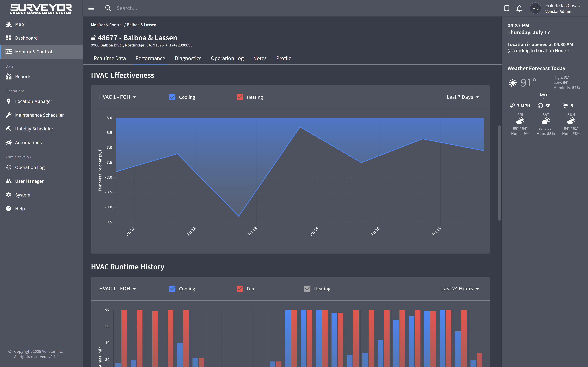
Task: Click the Map sidebar icon
Action: point(9,24)
